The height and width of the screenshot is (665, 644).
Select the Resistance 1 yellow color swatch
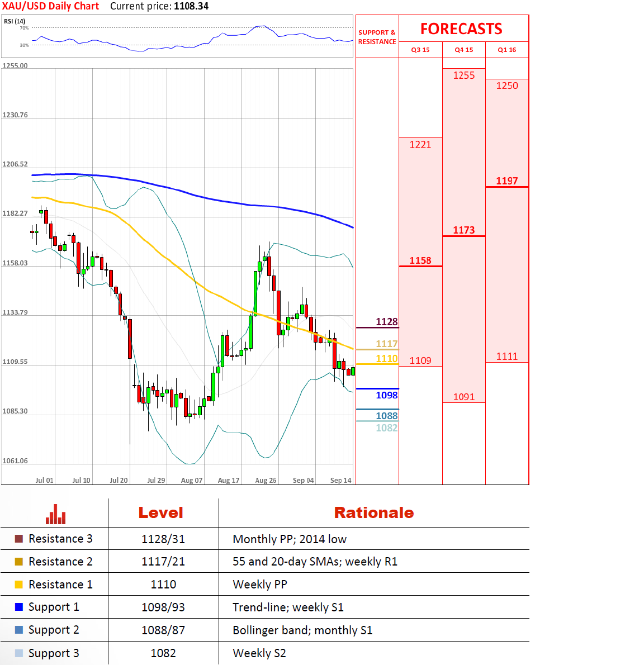(18, 585)
